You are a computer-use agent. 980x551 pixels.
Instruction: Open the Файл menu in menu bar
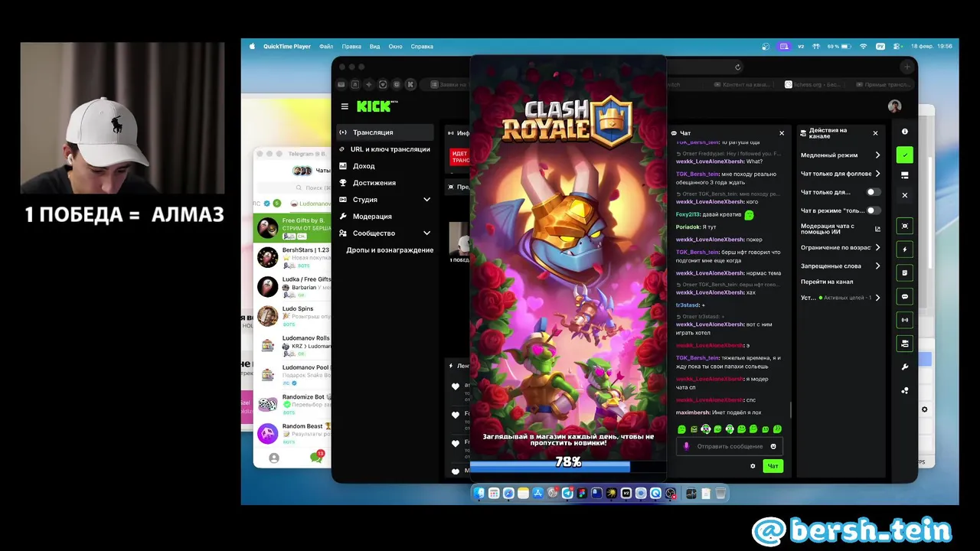pos(326,47)
